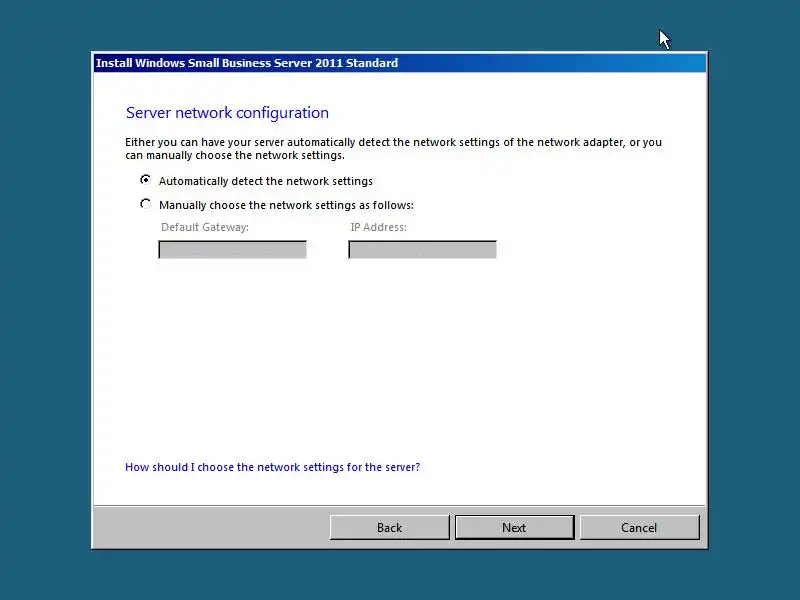Click the IP Address input field
800x600 pixels.
tap(422, 250)
